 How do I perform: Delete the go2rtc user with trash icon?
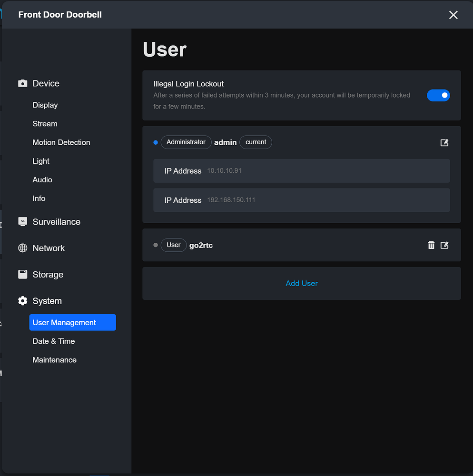[x=431, y=245]
